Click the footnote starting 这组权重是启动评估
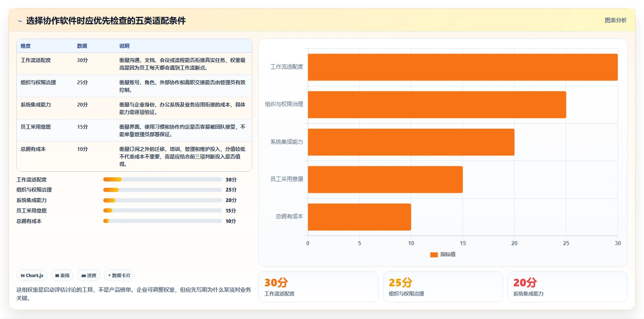The image size is (644, 319). tap(134, 294)
